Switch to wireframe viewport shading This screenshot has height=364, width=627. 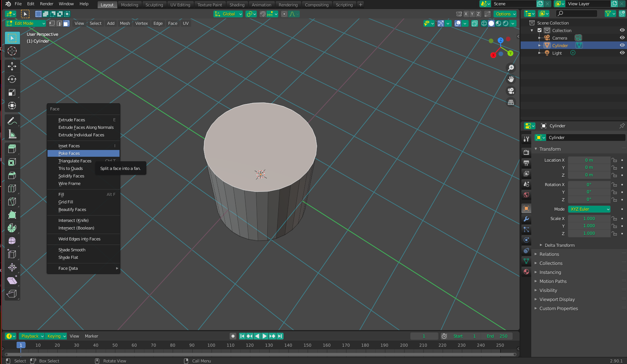[484, 23]
